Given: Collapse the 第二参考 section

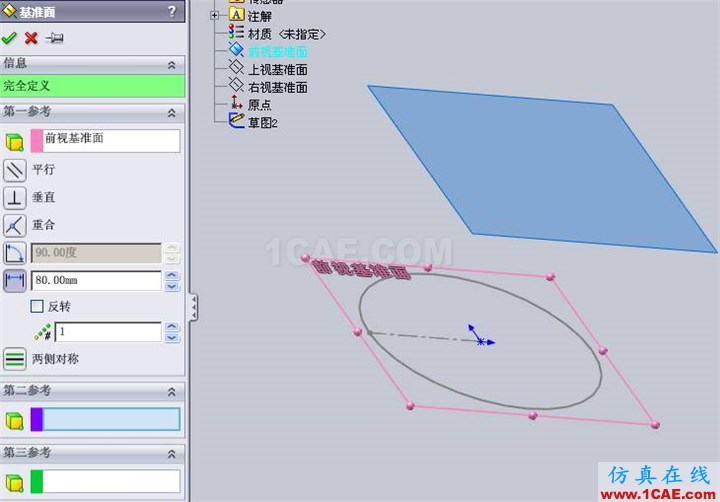Looking at the screenshot, I should click(x=172, y=392).
